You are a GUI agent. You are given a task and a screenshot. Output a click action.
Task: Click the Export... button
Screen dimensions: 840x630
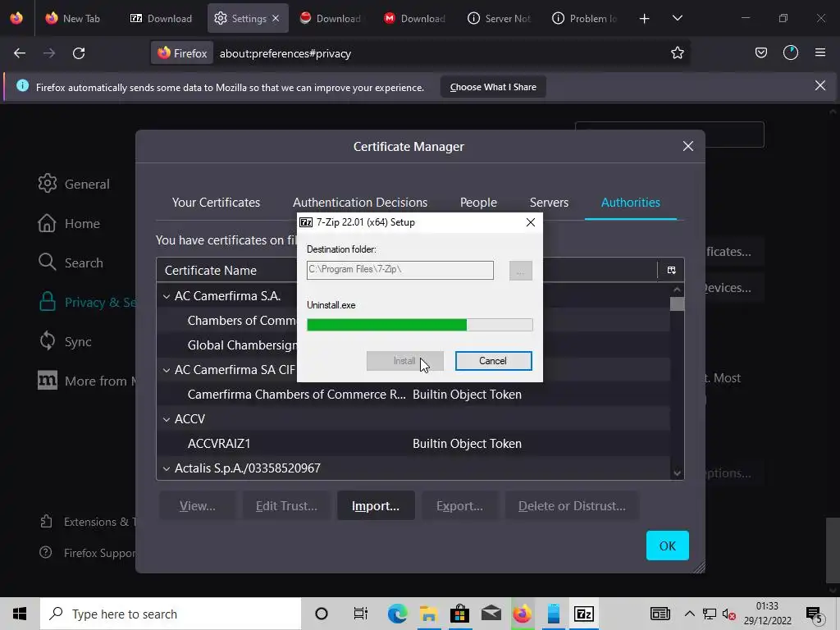(459, 505)
